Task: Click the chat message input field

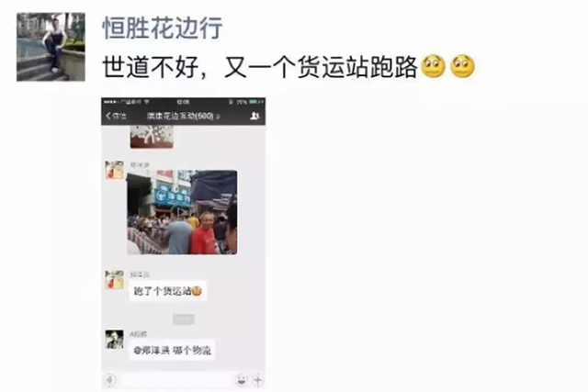Action: pyautogui.click(x=175, y=380)
